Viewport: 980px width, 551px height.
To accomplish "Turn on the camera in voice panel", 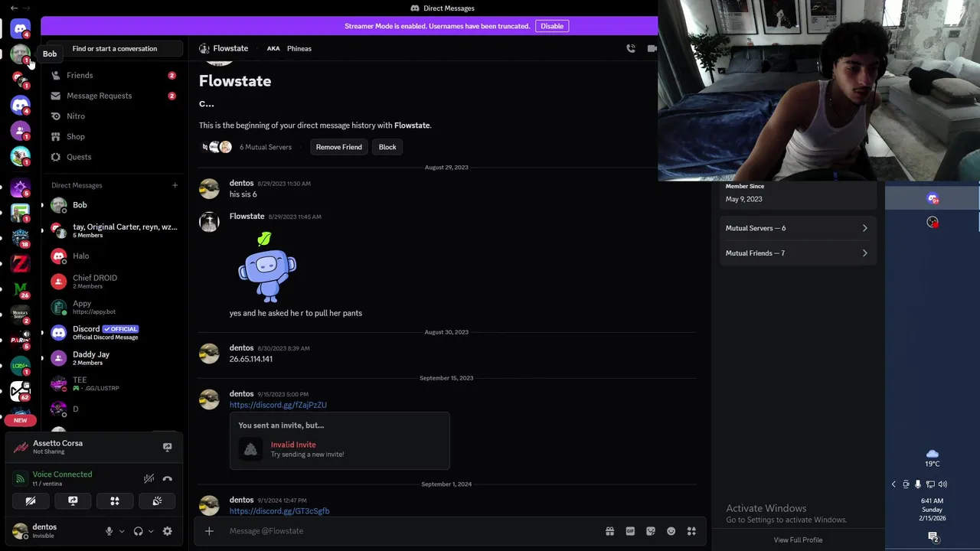I will 31,501.
